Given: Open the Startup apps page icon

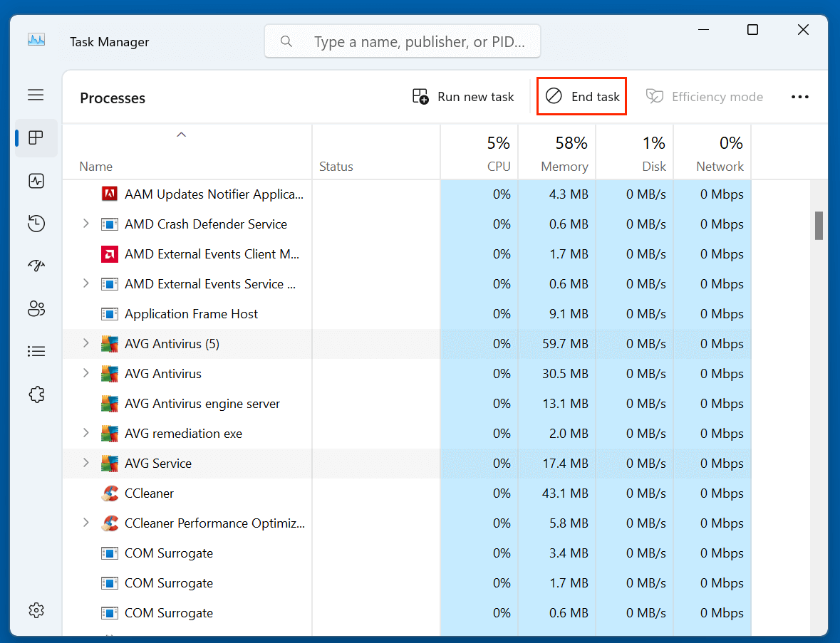Looking at the screenshot, I should point(36,266).
